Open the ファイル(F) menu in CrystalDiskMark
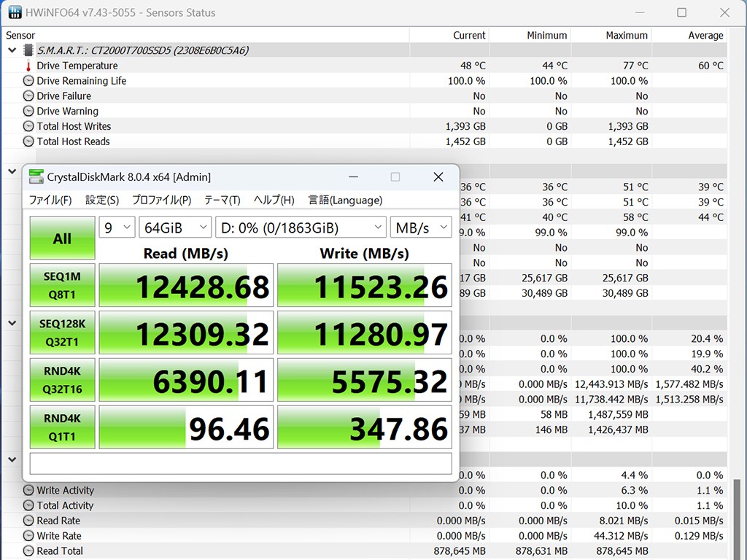 [x=50, y=200]
